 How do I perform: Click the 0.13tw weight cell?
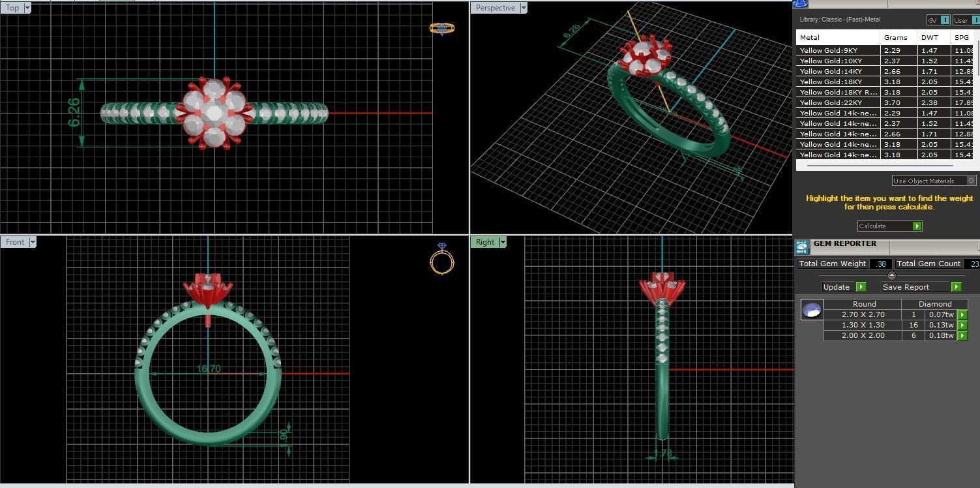pos(942,326)
